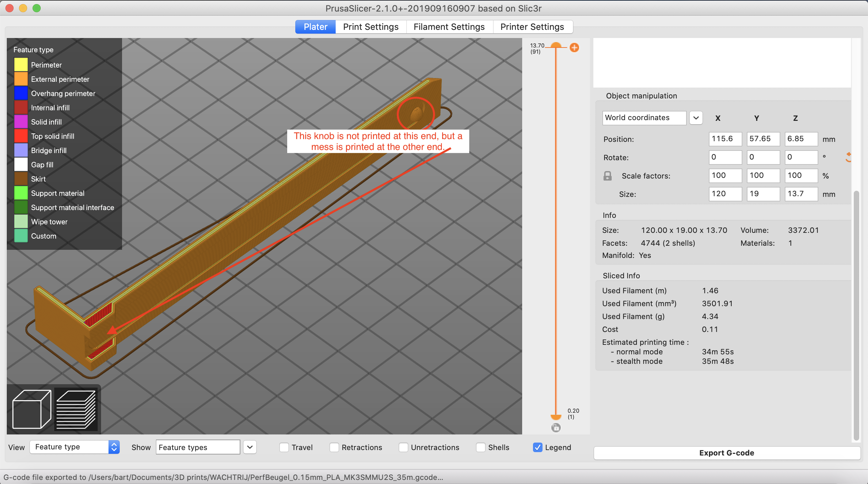Image resolution: width=868 pixels, height=484 pixels.
Task: Click the Size Z field showing 13.7
Action: (x=801, y=194)
